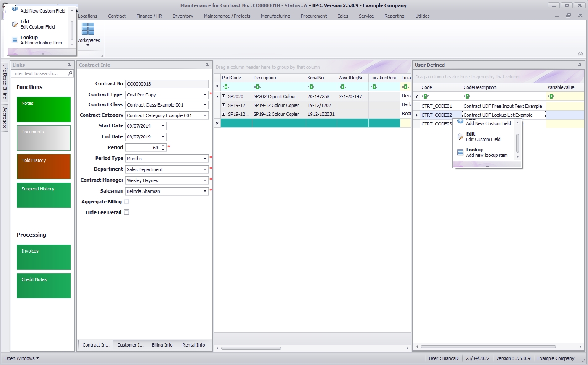The height and width of the screenshot is (365, 588).
Task: Click the Notes function tile
Action: (44, 109)
